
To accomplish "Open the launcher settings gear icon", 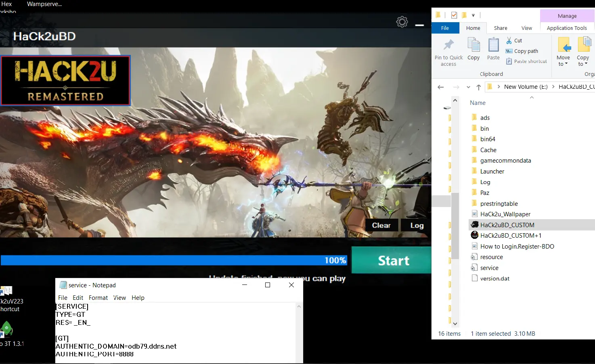I will point(402,22).
